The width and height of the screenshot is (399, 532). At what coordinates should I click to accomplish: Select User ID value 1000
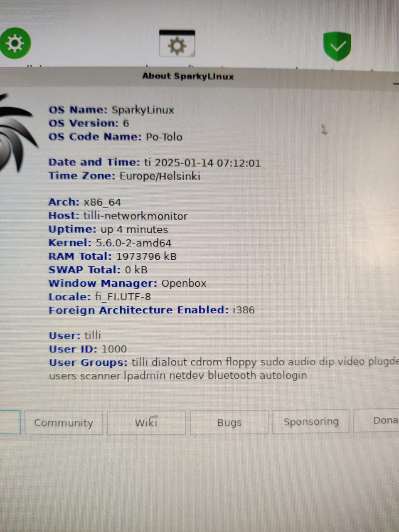(114, 349)
